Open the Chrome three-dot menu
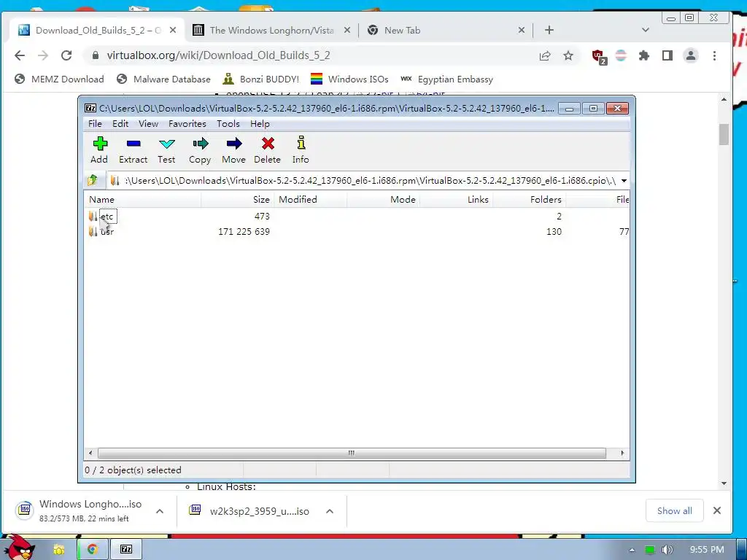 pyautogui.click(x=714, y=55)
